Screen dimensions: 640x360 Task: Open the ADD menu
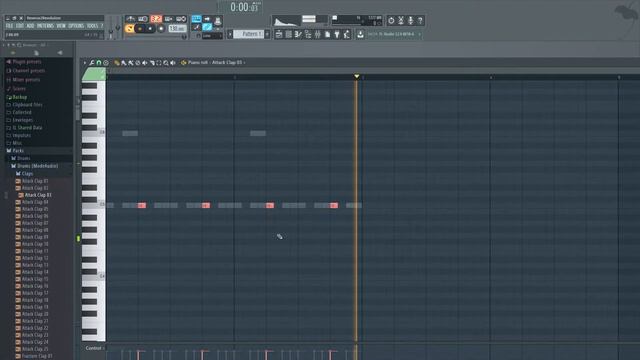click(30, 26)
